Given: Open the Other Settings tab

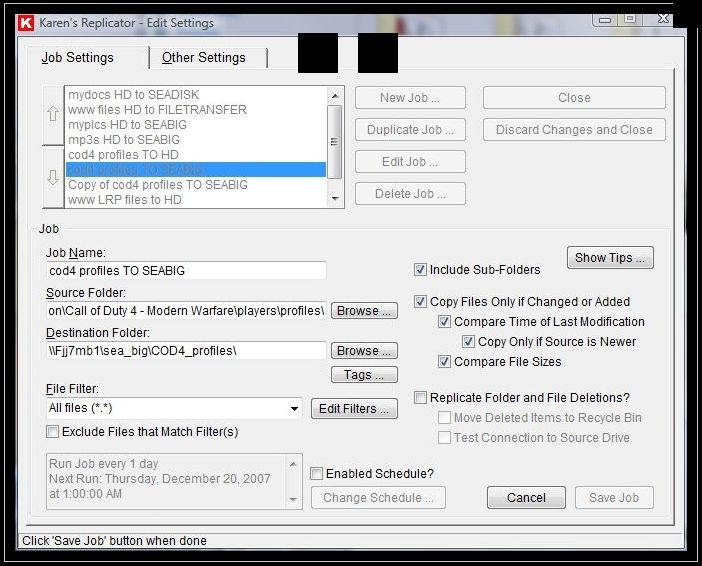Looking at the screenshot, I should [204, 58].
